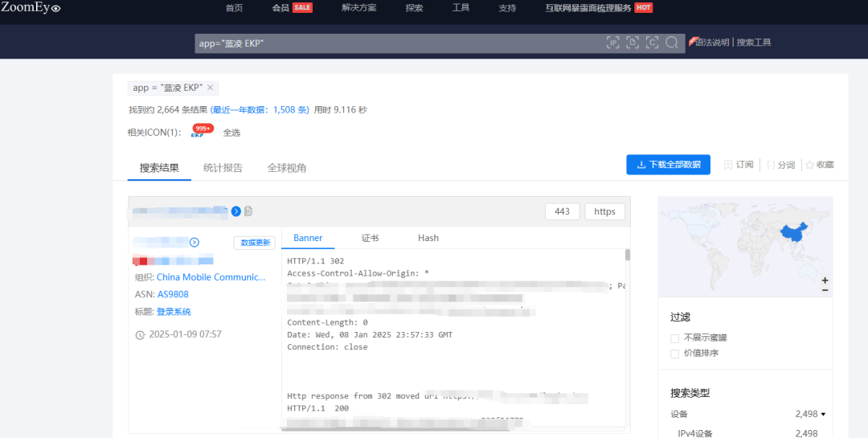
Task: Switch to the 统计报告 tab
Action: click(x=223, y=168)
